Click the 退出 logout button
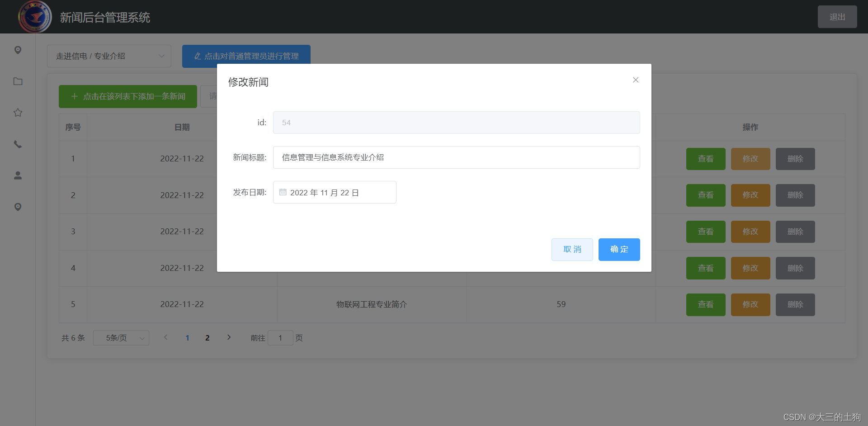 point(837,16)
